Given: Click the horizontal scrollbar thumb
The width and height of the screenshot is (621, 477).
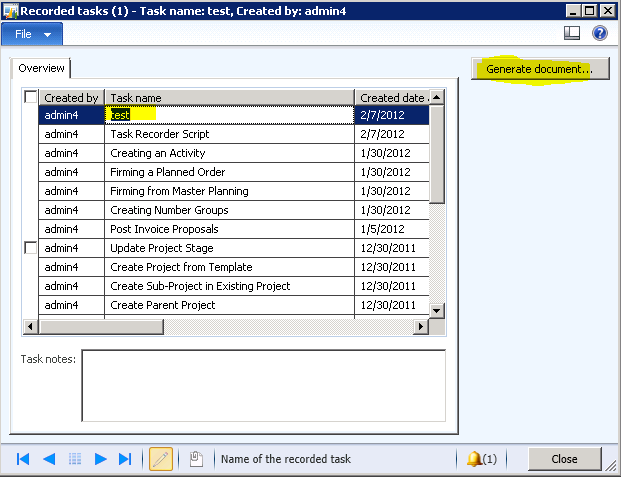Looking at the screenshot, I should point(101,327).
